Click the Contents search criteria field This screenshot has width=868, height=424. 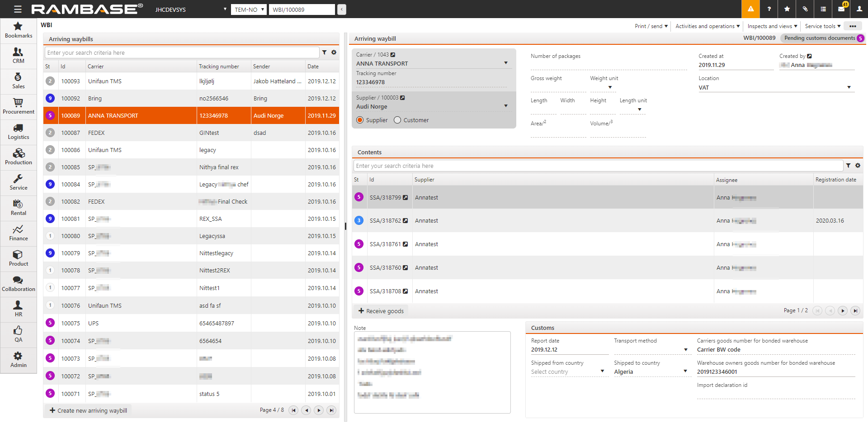point(598,166)
